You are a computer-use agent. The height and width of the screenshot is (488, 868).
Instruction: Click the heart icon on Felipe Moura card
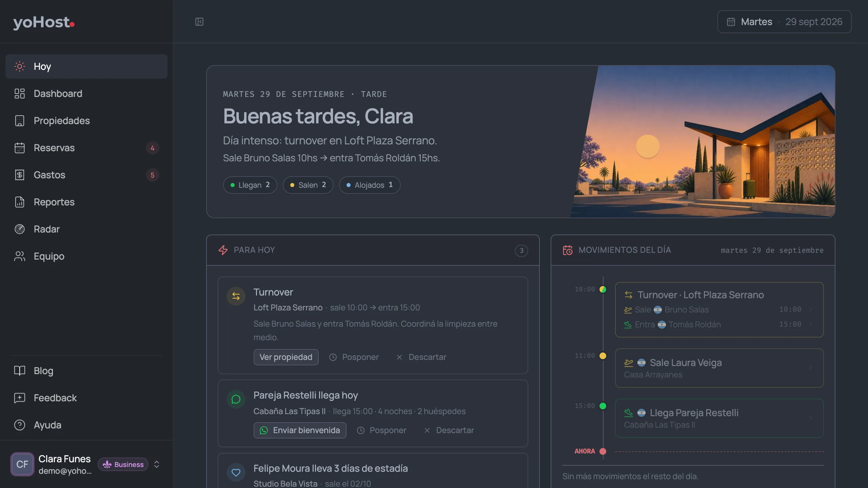pos(236,472)
